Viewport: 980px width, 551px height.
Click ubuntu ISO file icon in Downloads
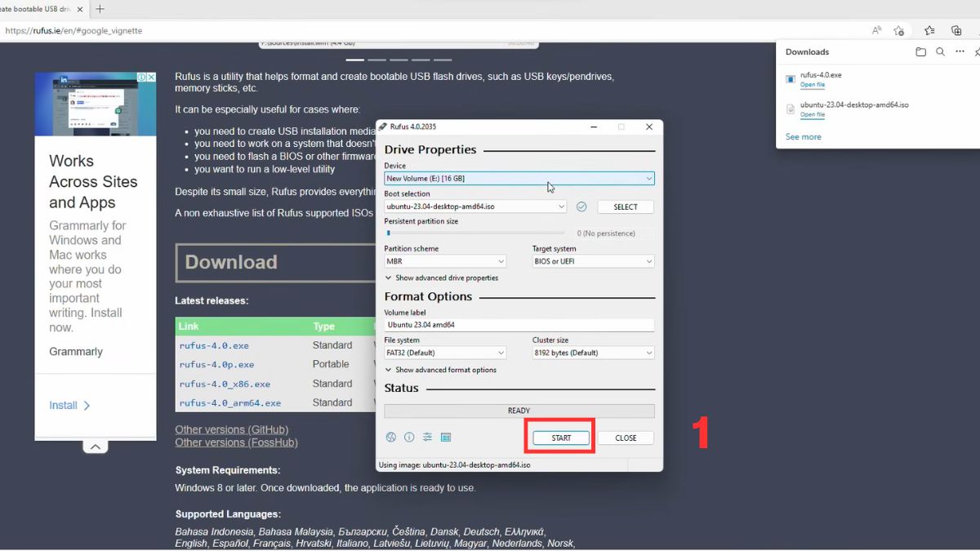tap(790, 109)
